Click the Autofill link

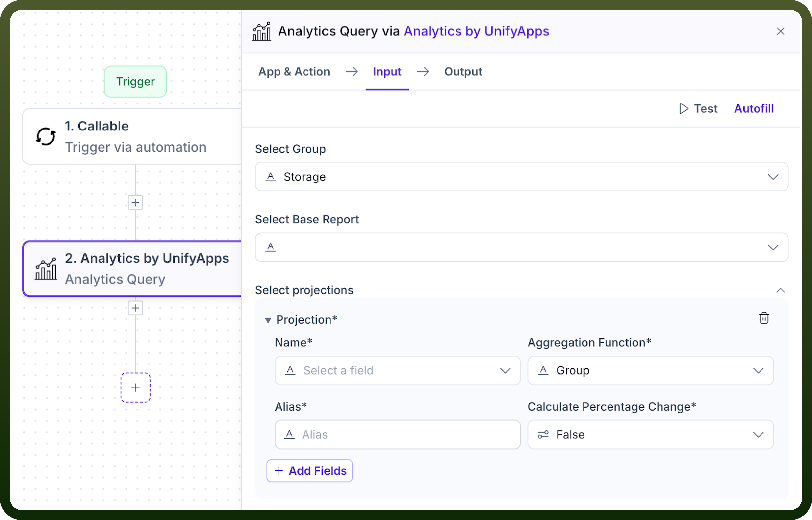point(754,108)
